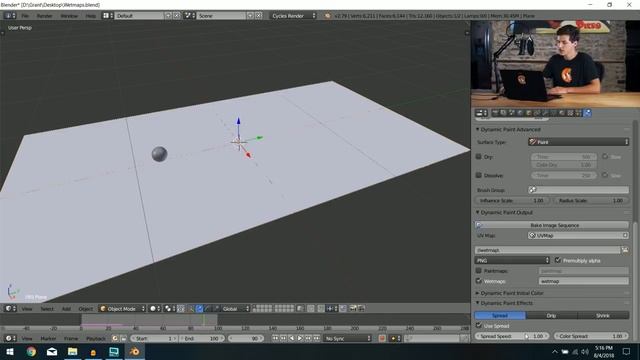Click the Bake Image Sequence button
640x360 pixels.
click(x=552, y=225)
